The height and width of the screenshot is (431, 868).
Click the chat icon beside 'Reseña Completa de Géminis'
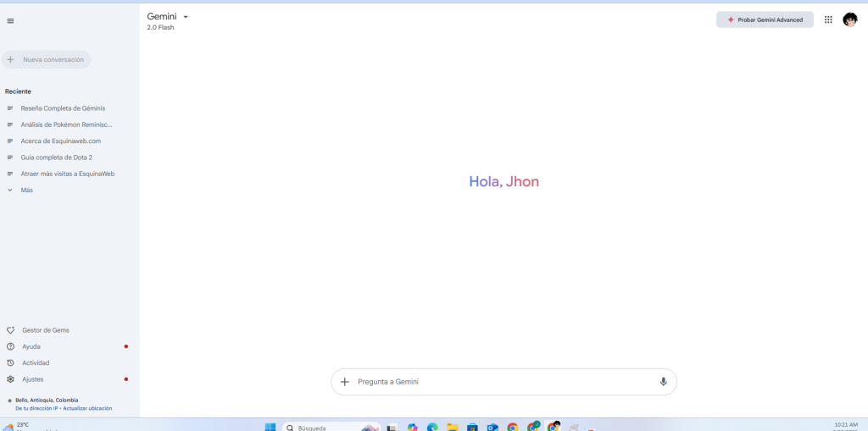pyautogui.click(x=10, y=108)
